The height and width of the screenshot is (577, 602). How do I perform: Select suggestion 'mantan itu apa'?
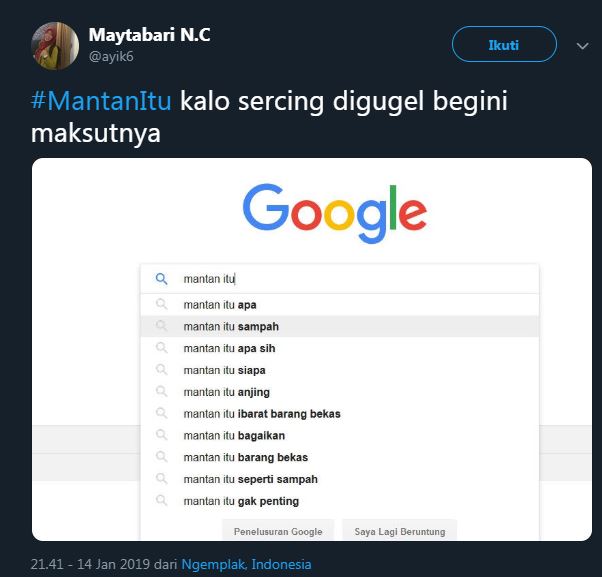pos(220,305)
